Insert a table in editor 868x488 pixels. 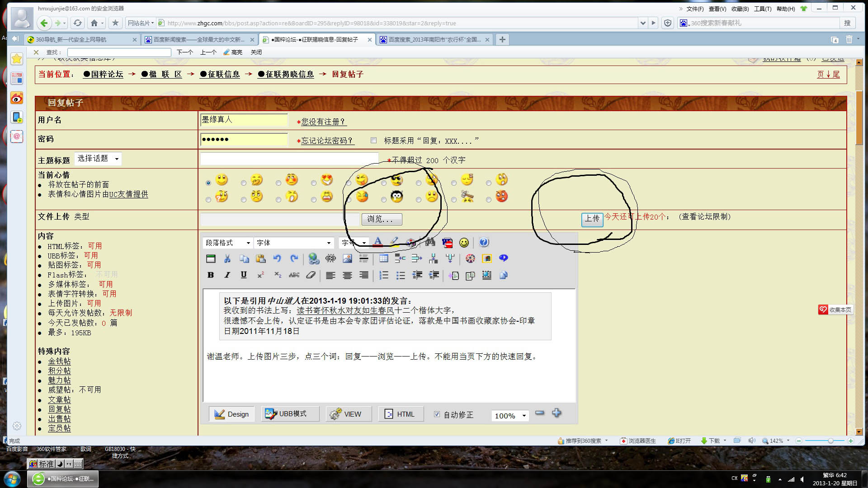coord(383,258)
